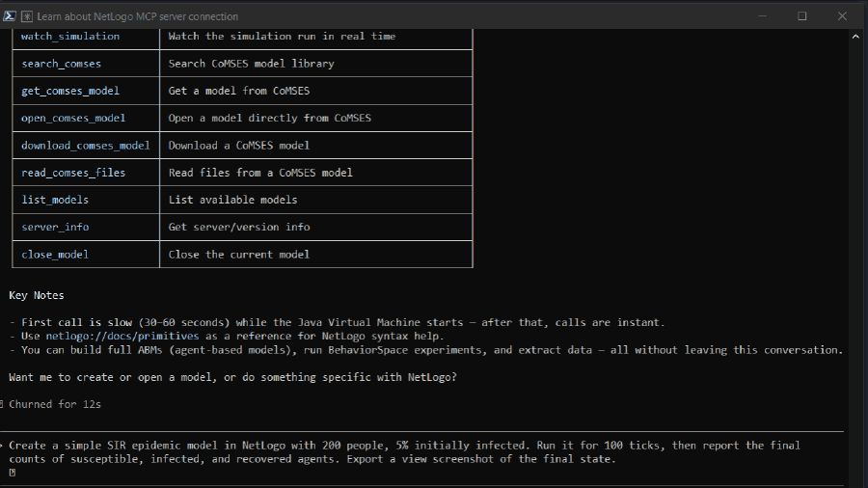Click 'List available models' description

click(232, 200)
